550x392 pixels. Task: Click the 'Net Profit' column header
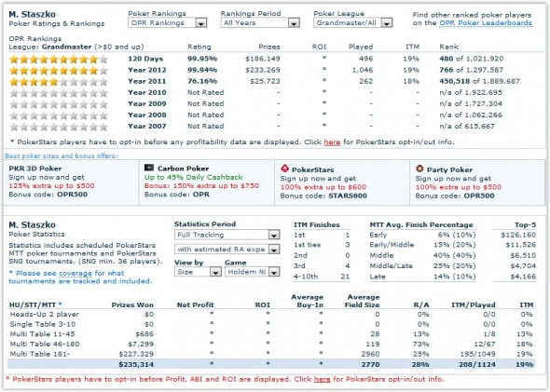pos(196,304)
